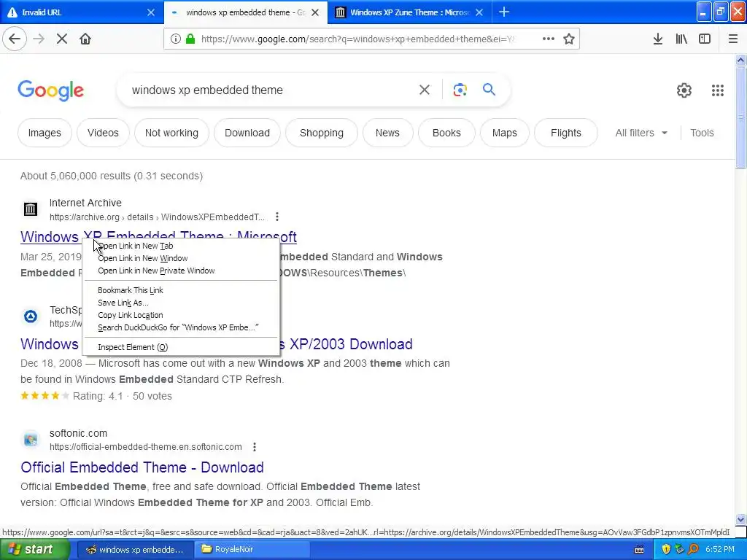
Task: Open the Windows Start menu
Action: coord(35,549)
